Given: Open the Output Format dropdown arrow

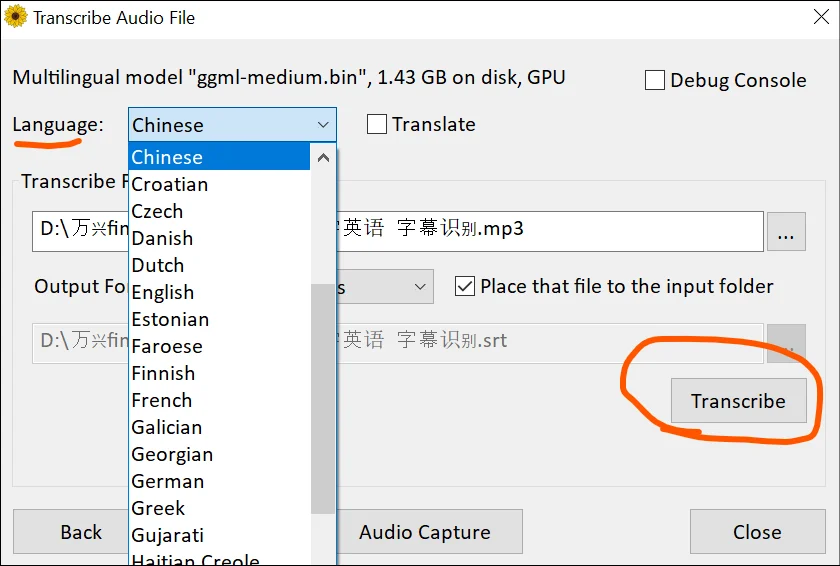Looking at the screenshot, I should click(420, 286).
